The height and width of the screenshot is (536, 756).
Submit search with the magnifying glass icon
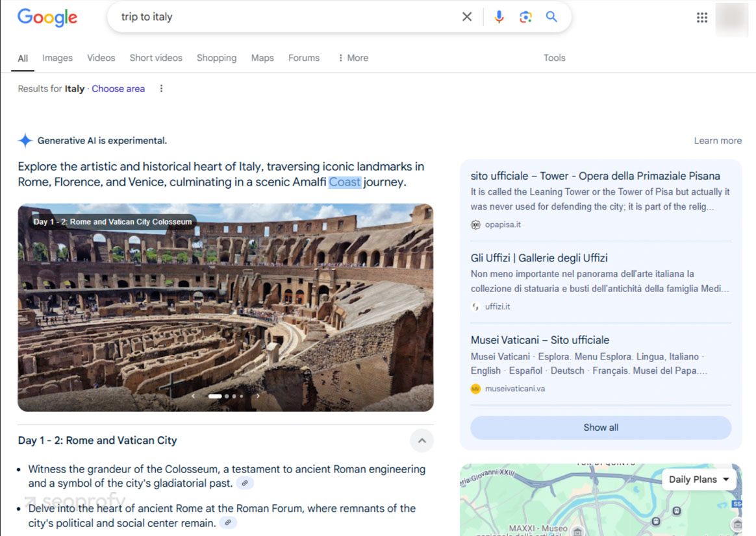tap(551, 17)
